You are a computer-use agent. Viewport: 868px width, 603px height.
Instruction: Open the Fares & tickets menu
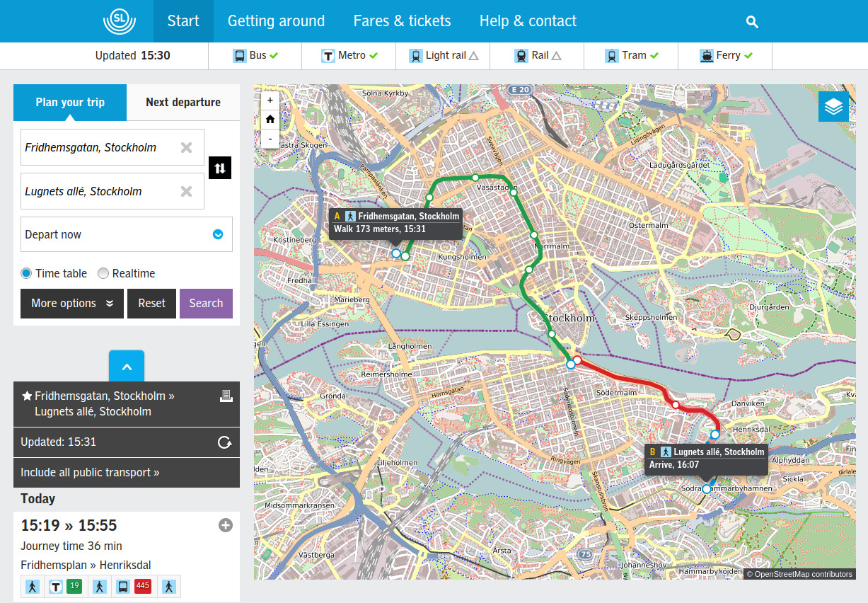click(402, 21)
